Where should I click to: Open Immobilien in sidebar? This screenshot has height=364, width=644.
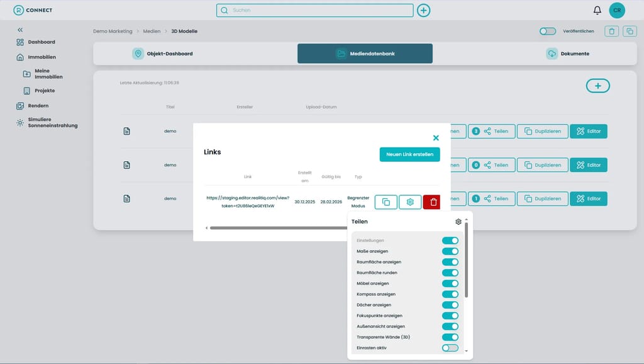[36, 57]
